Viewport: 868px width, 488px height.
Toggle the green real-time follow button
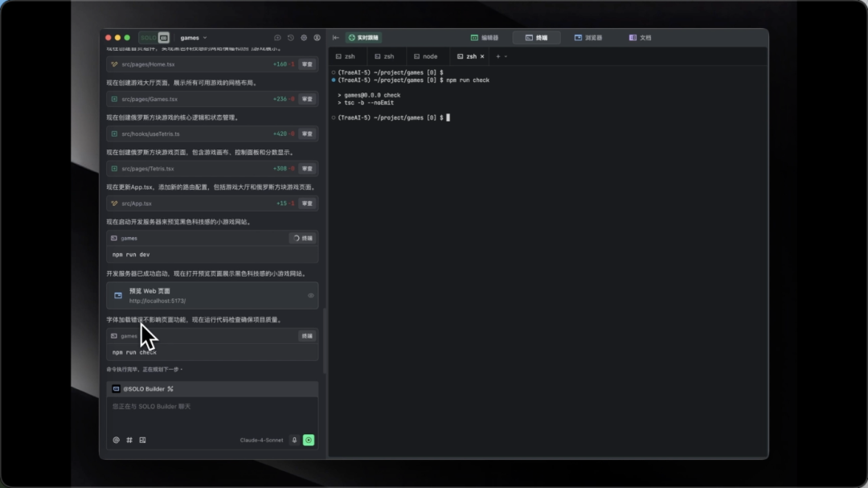tap(364, 38)
